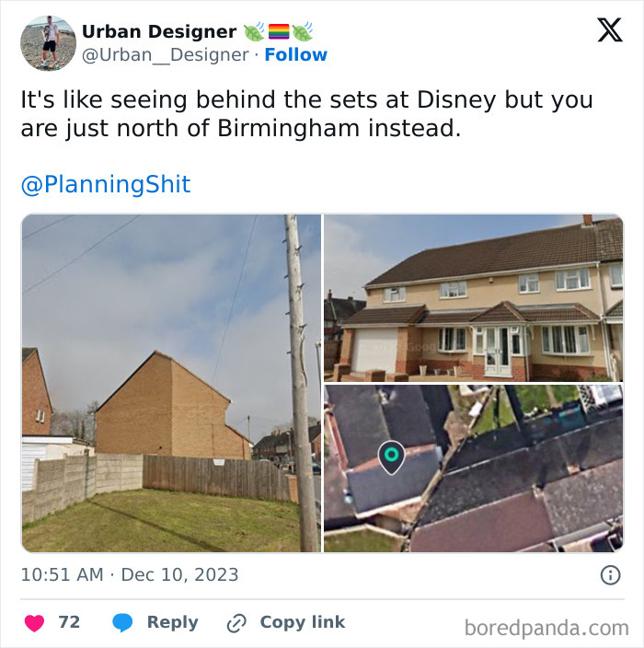Click the Urban Designer display name
The height and width of the screenshot is (648, 644).
pyautogui.click(x=159, y=31)
